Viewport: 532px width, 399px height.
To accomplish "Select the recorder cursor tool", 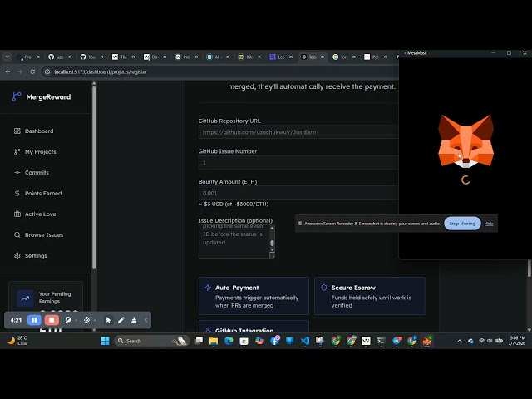I will point(108,320).
